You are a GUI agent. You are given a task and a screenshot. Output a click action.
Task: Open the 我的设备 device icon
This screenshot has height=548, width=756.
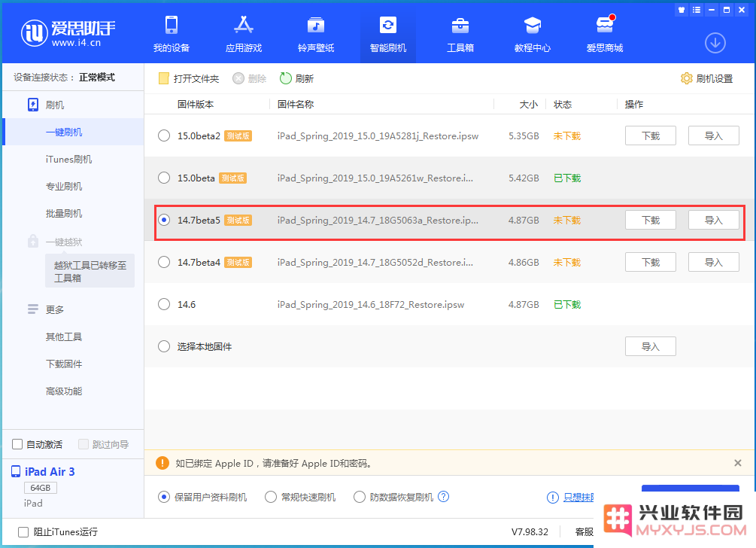tap(172, 26)
